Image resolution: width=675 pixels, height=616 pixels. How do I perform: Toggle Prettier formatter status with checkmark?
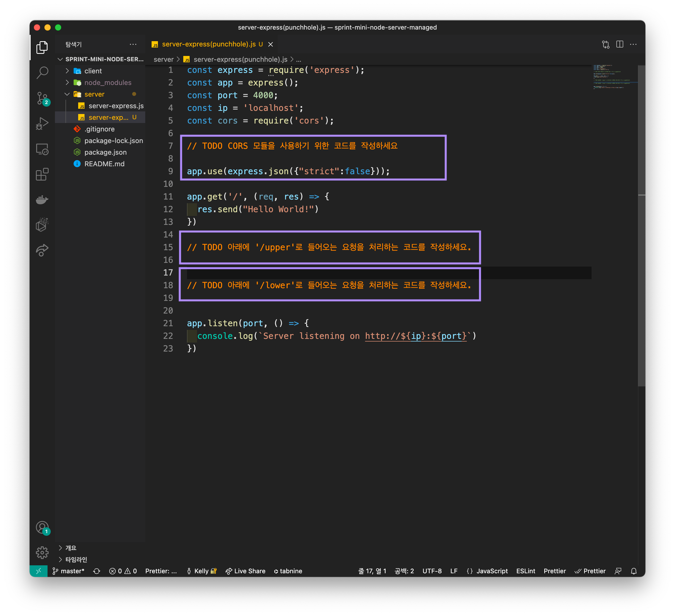pos(590,571)
